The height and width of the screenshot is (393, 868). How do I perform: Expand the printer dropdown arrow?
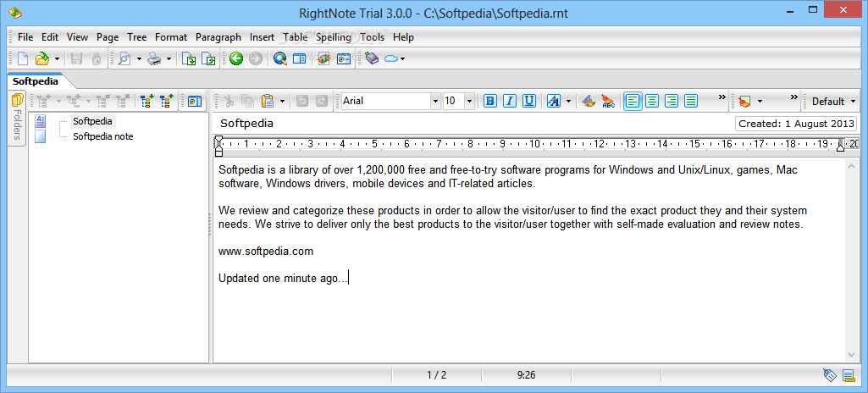tap(169, 58)
